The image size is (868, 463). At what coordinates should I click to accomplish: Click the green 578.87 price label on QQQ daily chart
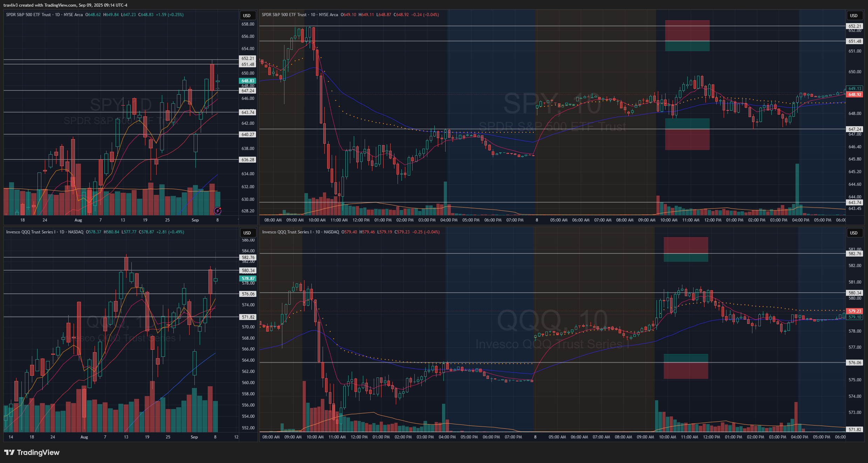pos(248,279)
